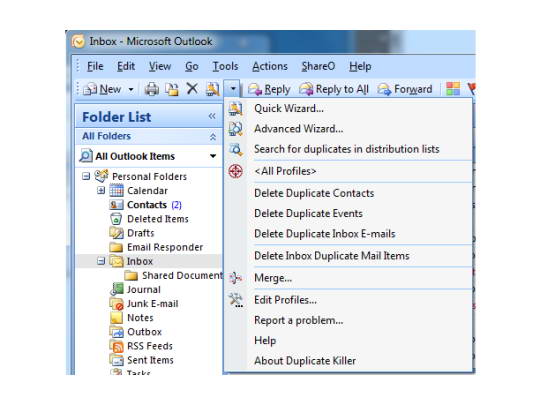This screenshot has height=405, width=540.
Task: Choose Delete Duplicate Inbox E-mails
Action: coord(348,234)
